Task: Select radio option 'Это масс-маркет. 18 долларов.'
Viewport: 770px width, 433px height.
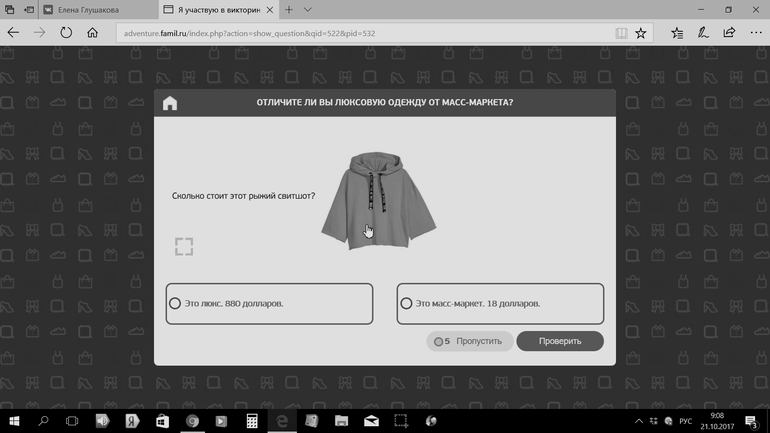Action: tap(406, 304)
